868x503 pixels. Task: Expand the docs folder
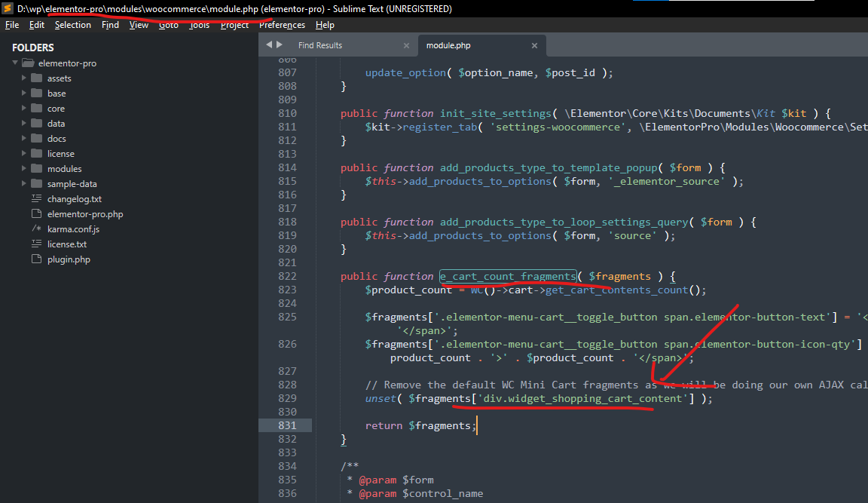pos(24,138)
